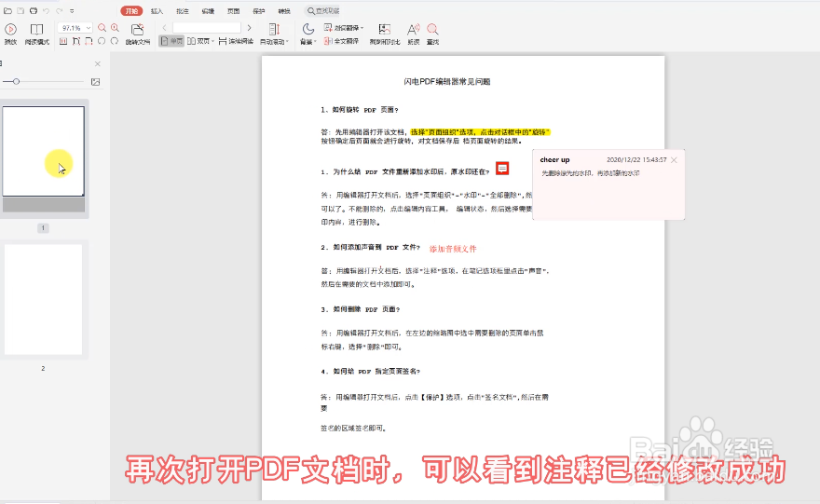Expand the 划词翻译 dropdown arrow
Image resolution: width=820 pixels, height=504 pixels.
(362, 28)
